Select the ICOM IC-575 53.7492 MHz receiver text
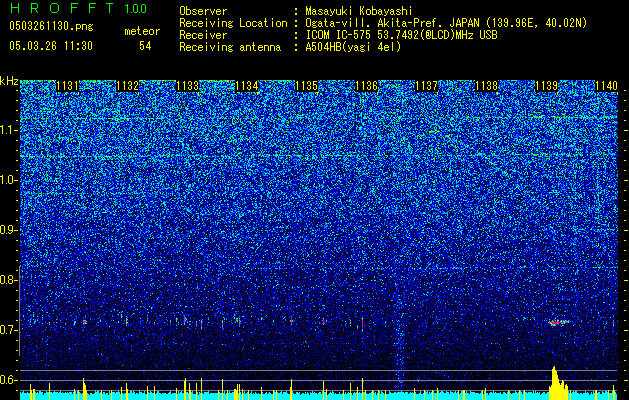This screenshot has height=400, width=629. pyautogui.click(x=401, y=35)
